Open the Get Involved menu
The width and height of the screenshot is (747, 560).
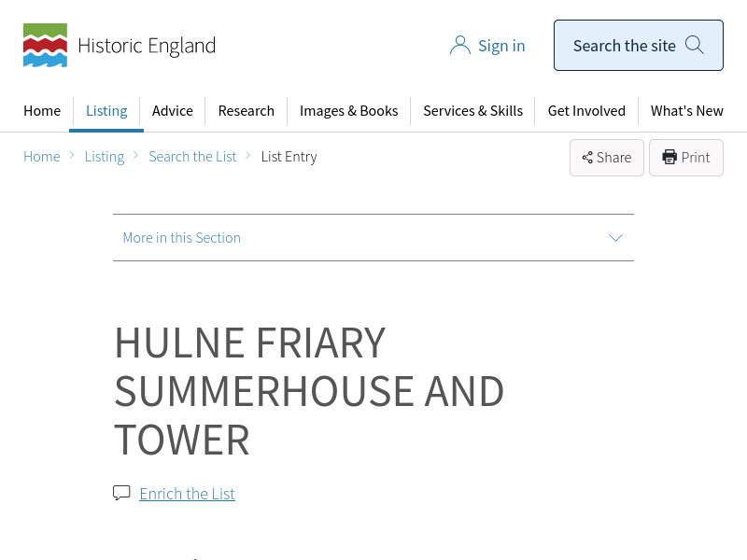tap(586, 111)
